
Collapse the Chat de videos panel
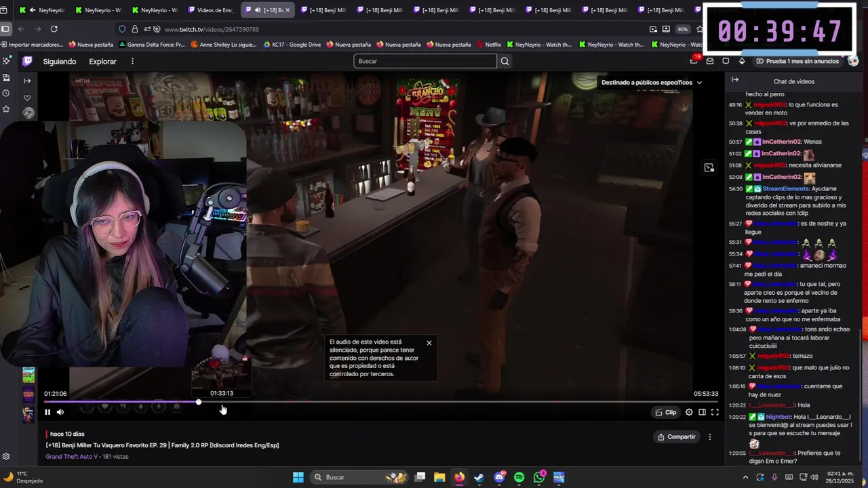734,80
